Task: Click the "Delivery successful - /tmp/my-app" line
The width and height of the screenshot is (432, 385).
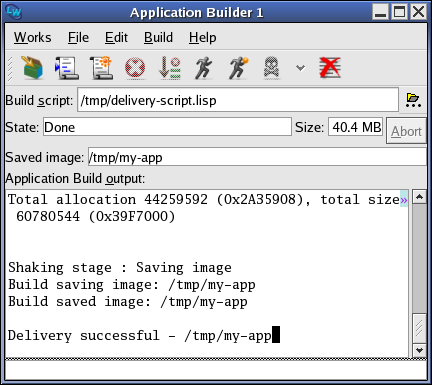Action: 140,335
